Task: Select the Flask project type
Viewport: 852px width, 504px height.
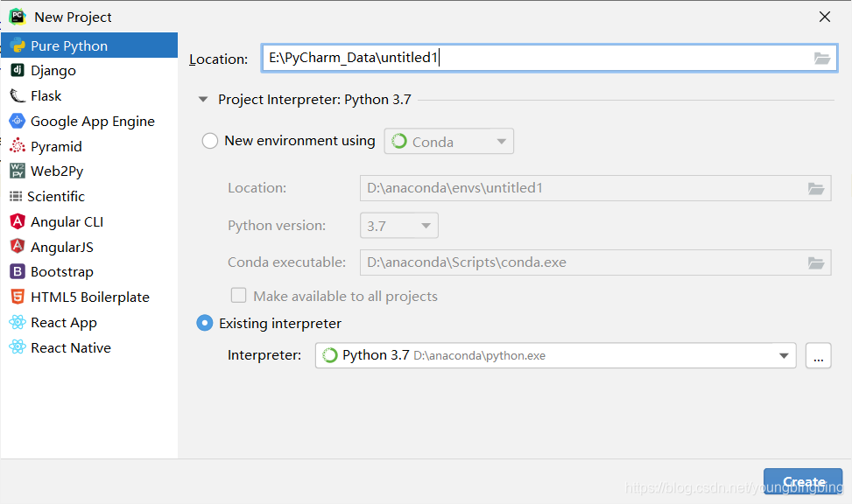Action: tap(51, 95)
